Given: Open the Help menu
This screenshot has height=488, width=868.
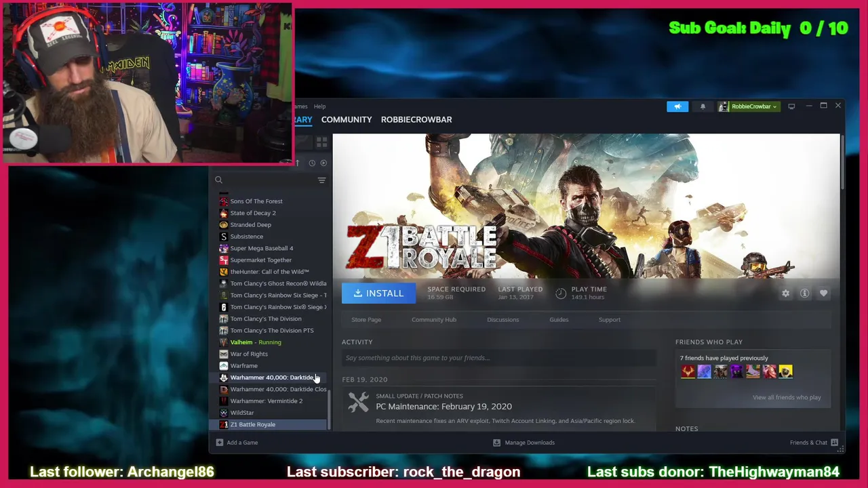Looking at the screenshot, I should tap(319, 106).
